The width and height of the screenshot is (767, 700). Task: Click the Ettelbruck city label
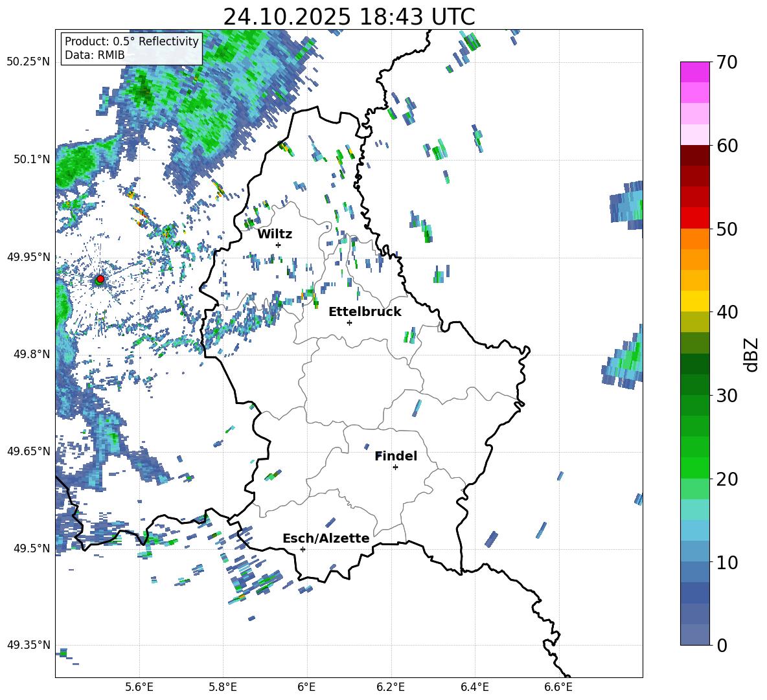click(365, 312)
